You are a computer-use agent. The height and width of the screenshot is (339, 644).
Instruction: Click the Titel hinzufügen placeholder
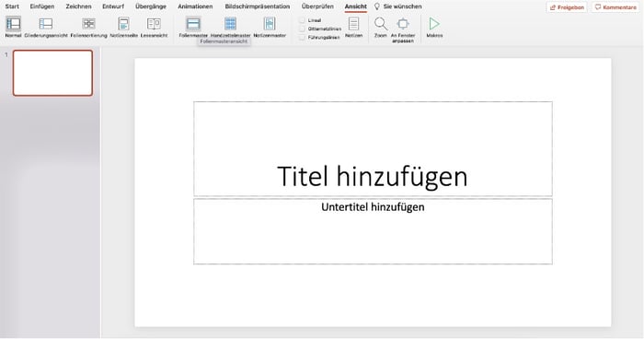373,149
